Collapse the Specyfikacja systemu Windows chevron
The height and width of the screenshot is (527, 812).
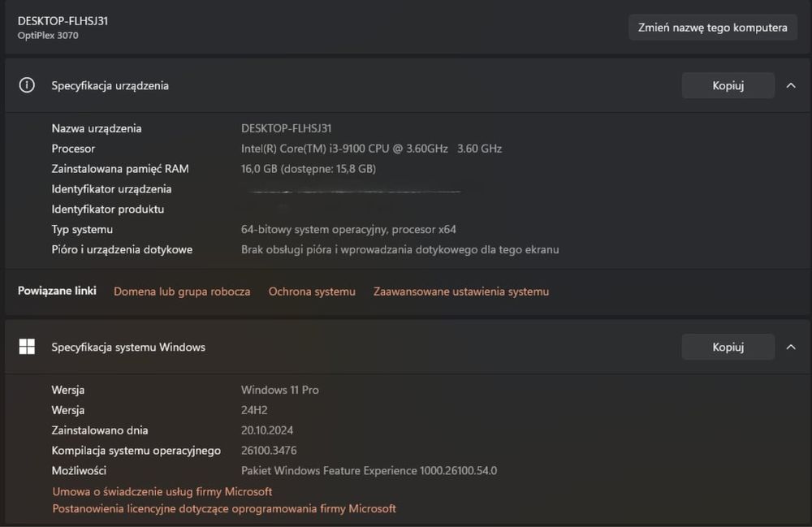tap(791, 347)
